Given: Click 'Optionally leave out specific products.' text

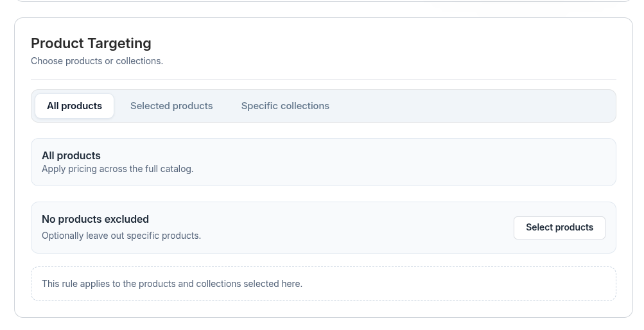Looking at the screenshot, I should [121, 236].
